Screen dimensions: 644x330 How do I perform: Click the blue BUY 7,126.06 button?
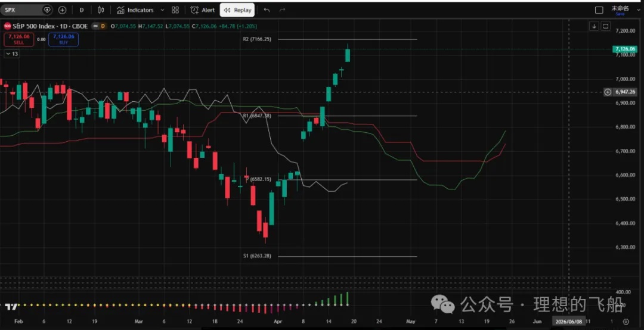coord(63,39)
